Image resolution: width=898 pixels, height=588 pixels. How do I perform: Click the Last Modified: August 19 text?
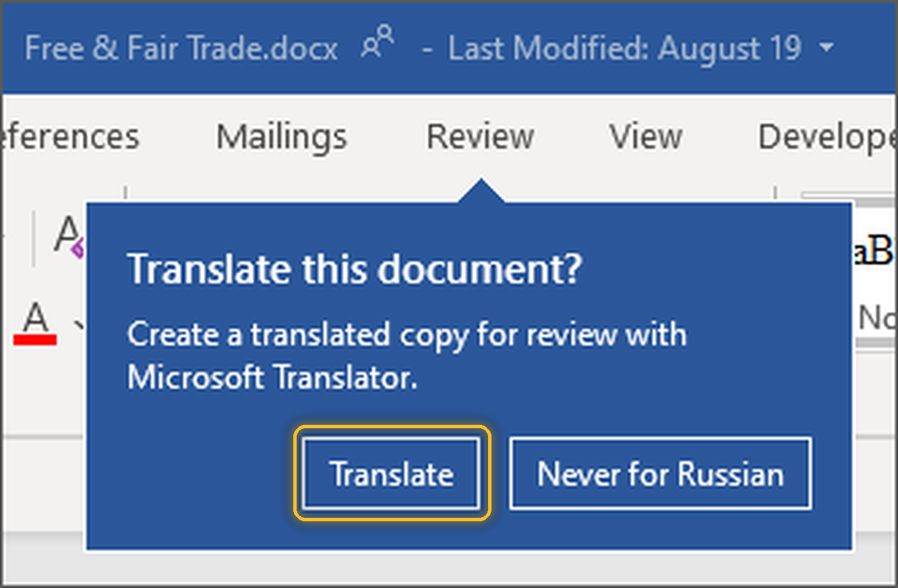pyautogui.click(x=625, y=49)
